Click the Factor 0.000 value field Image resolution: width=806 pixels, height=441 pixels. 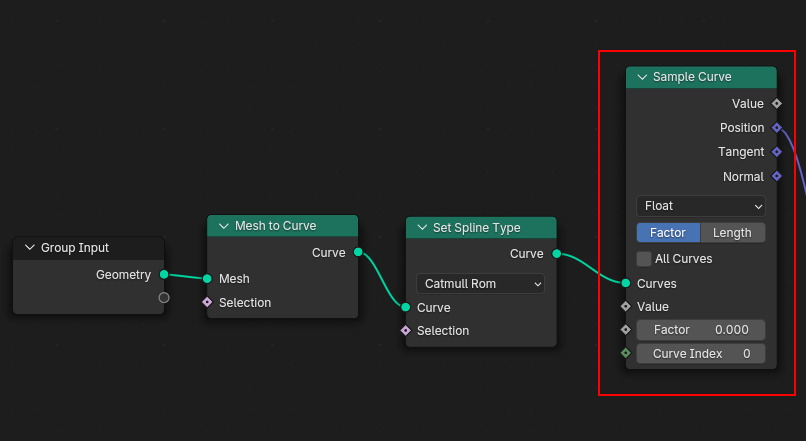click(x=701, y=330)
